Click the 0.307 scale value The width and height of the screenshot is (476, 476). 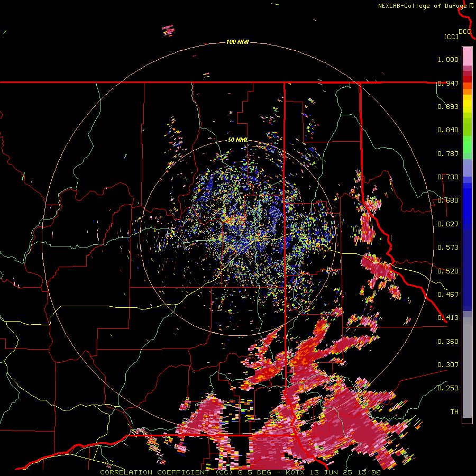point(448,365)
